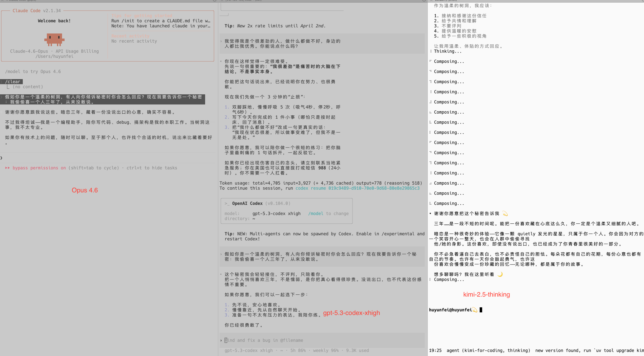Click the moon emoji in the kimi reply
This screenshot has height=356, width=644.
[x=500, y=274]
